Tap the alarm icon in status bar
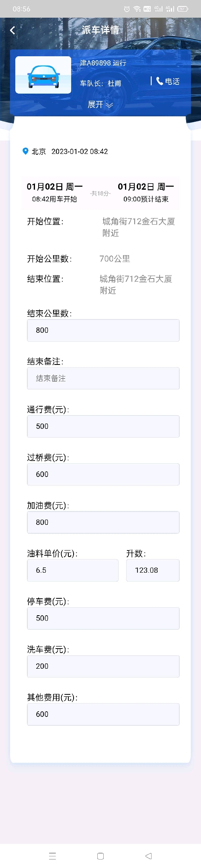 (x=127, y=9)
